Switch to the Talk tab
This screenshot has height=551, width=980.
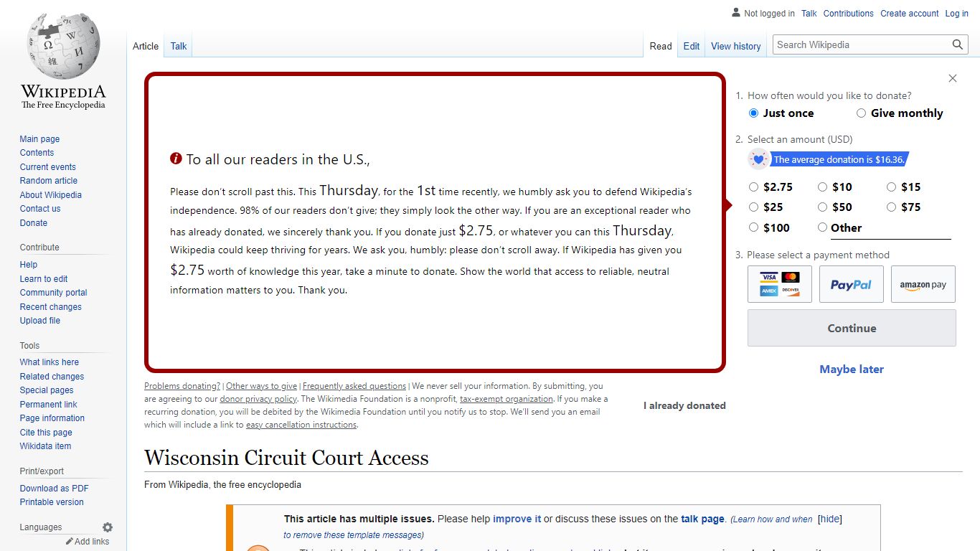(x=179, y=46)
